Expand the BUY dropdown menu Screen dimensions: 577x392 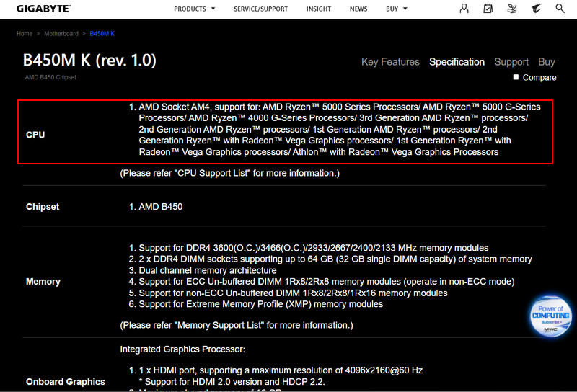click(x=396, y=9)
